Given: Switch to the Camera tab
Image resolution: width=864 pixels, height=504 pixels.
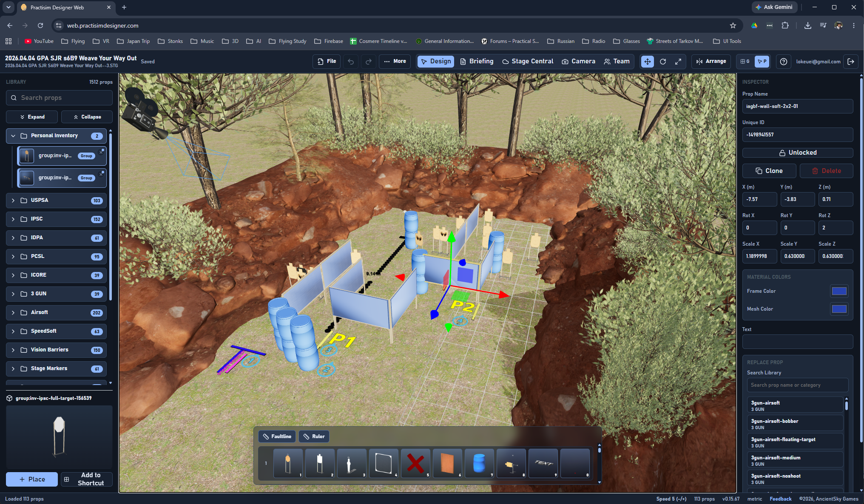Looking at the screenshot, I should (x=578, y=62).
